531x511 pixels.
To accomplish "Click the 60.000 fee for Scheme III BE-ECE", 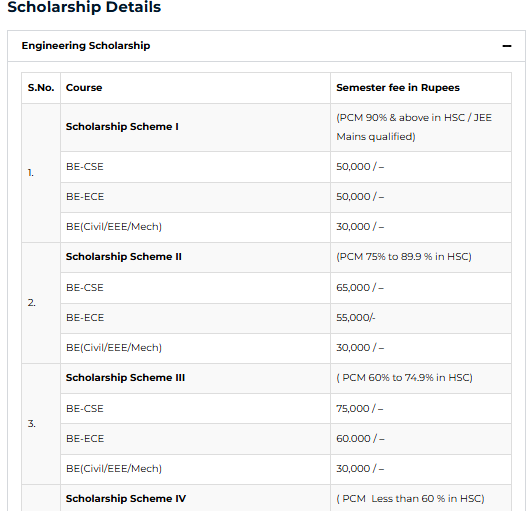I will 360,439.
